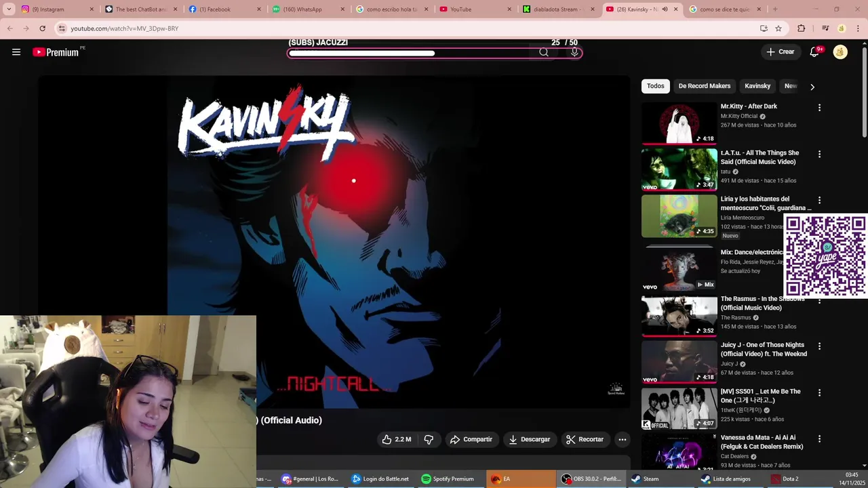The height and width of the screenshot is (488, 868).
Task: Open the Crear upload menu
Action: pos(781,52)
